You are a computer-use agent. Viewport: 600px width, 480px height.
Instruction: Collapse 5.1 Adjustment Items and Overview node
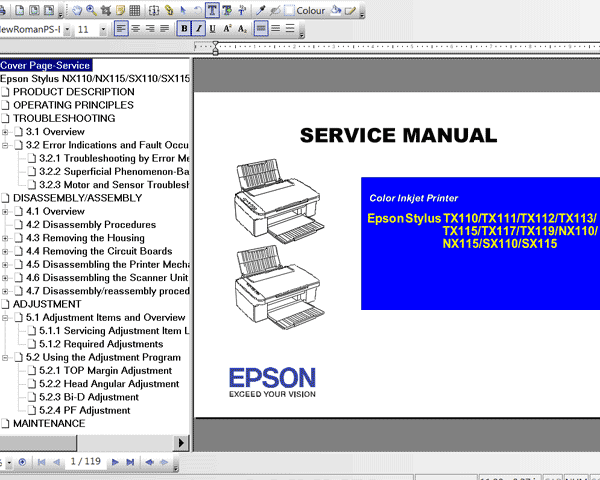point(5,318)
